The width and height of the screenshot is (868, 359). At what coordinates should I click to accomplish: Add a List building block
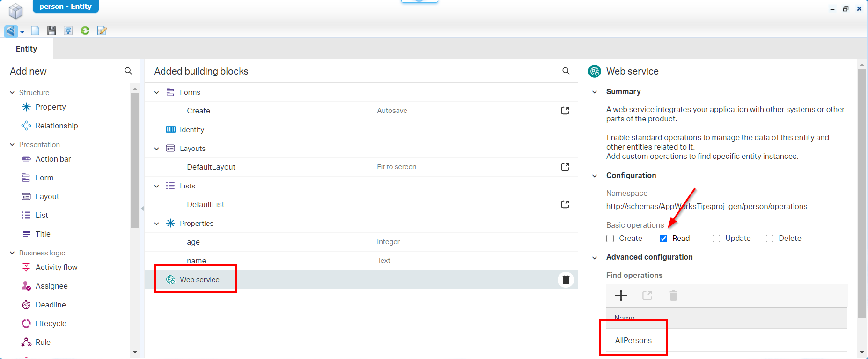[42, 215]
